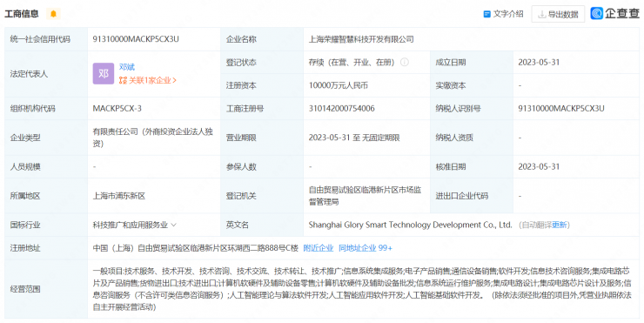
Task: Click the 企业名称 label cell
Action: [262, 39]
